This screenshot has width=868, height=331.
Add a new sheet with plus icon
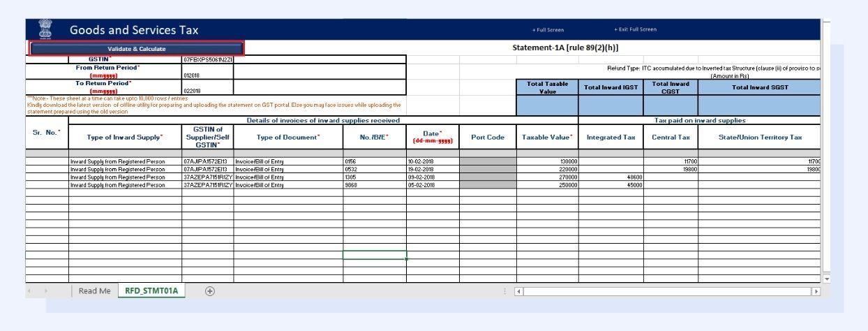[209, 291]
